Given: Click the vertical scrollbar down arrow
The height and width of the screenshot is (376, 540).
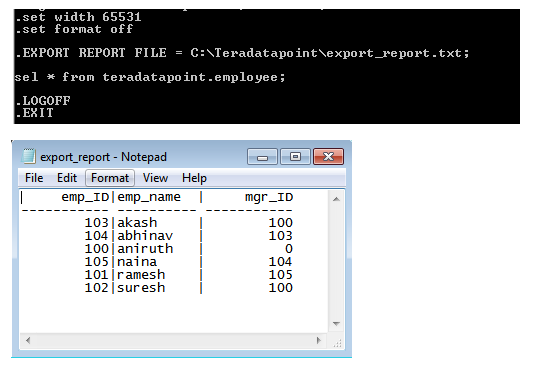Looking at the screenshot, I should [x=336, y=324].
